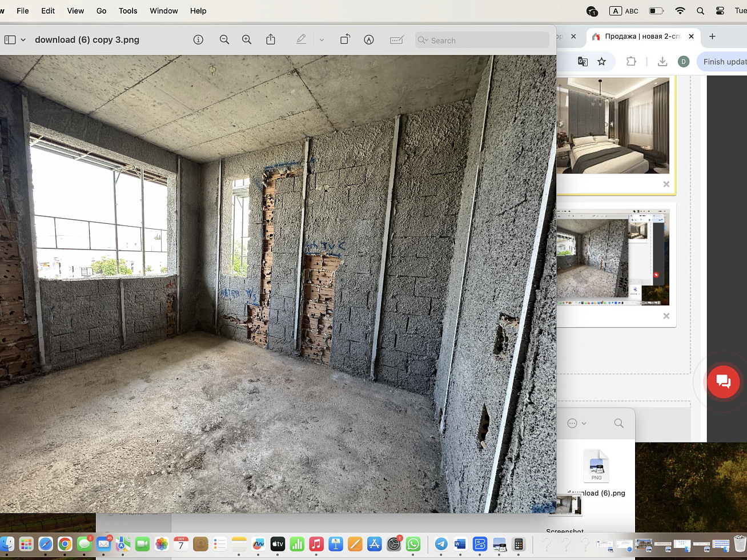Image resolution: width=747 pixels, height=560 pixels.
Task: Open the red chat support button
Action: (723, 381)
